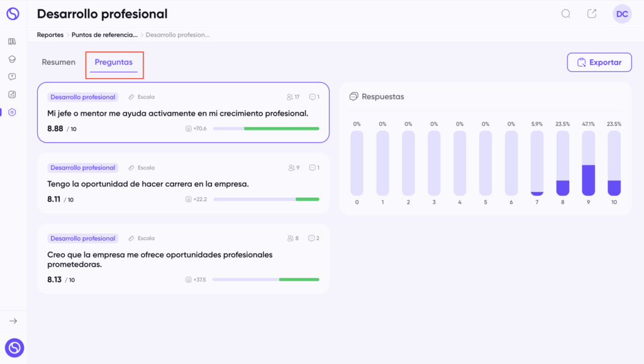This screenshot has width=644, height=364.
Task: Click the logo in the top-left corner
Action: (13, 14)
